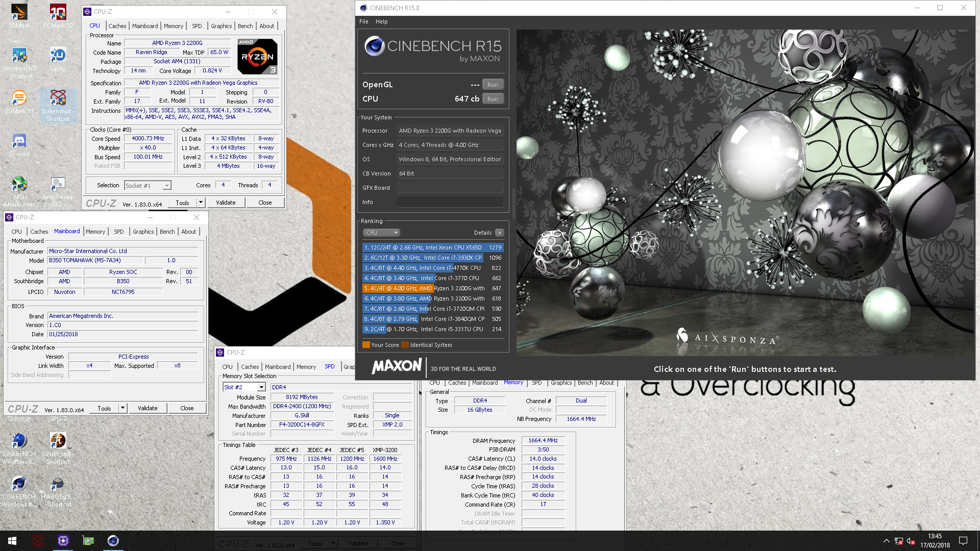Open the 3DMark 11 desktop icon
980x551 pixels.
19,102
